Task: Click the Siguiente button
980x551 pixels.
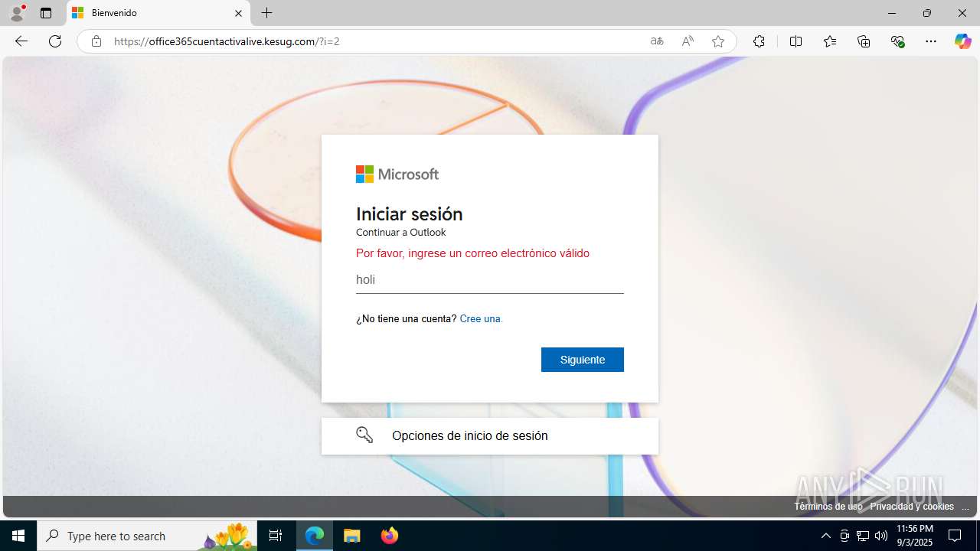Action: (583, 360)
